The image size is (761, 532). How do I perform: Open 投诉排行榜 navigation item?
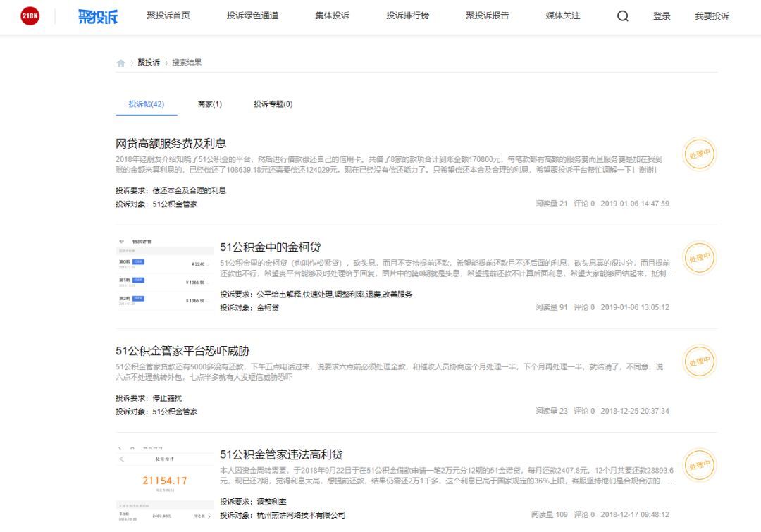coord(408,16)
